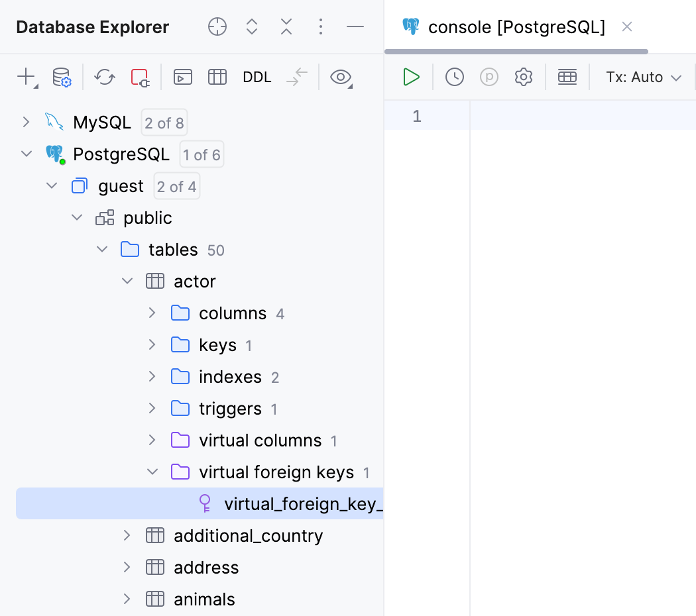Toggle view options with eye icon
Screen dimensions: 696x616
point(341,77)
